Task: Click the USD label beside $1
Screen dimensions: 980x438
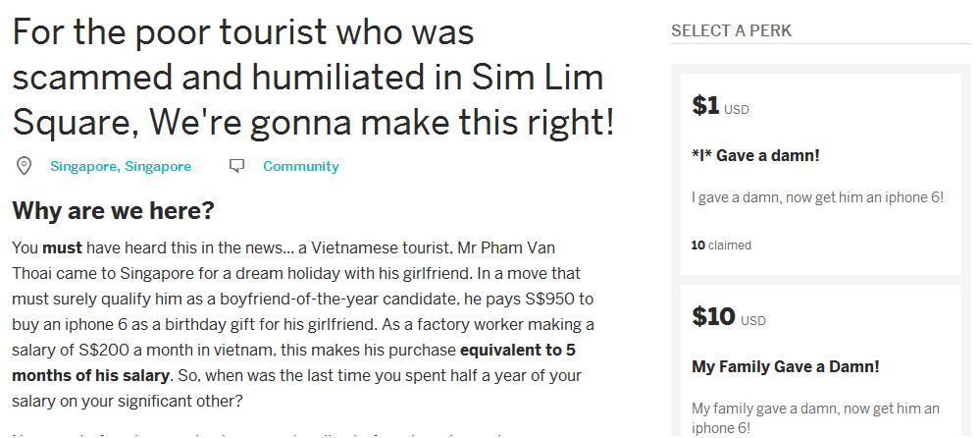Action: pos(736,110)
